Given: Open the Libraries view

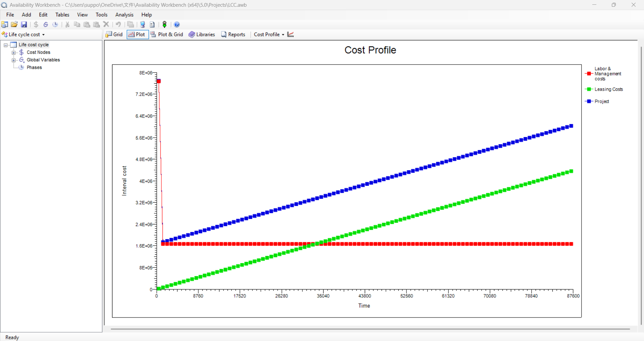Looking at the screenshot, I should [x=202, y=35].
